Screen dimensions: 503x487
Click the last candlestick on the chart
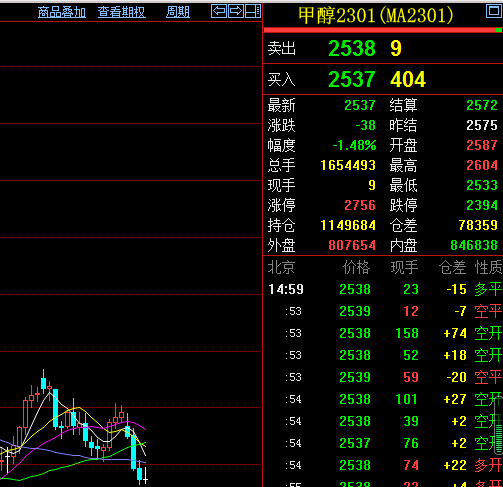145,475
